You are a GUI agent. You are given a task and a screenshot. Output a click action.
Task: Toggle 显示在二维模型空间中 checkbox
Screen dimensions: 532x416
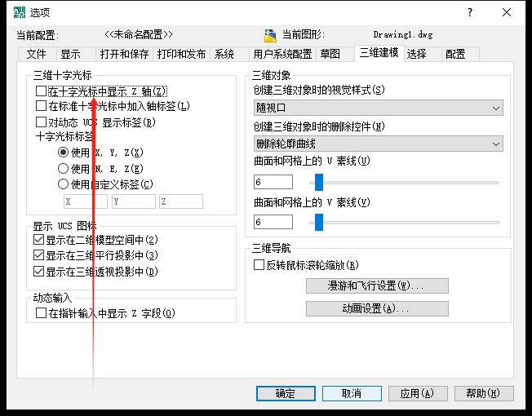pyautogui.click(x=39, y=241)
